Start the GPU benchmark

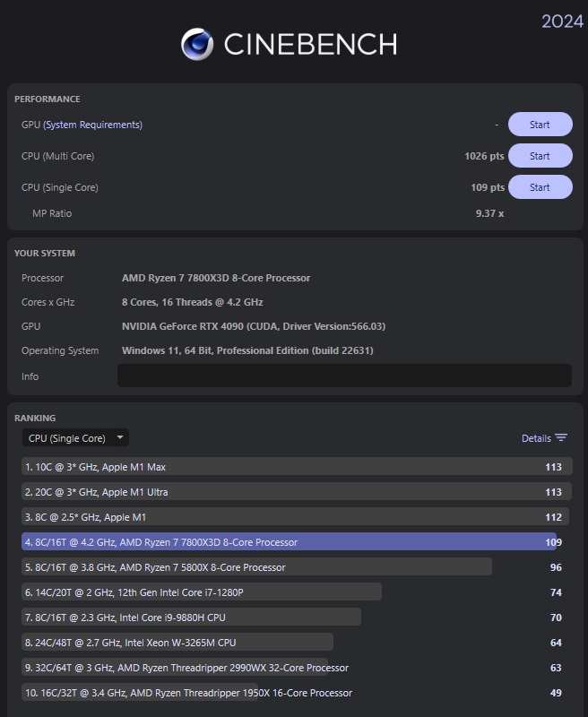point(540,125)
